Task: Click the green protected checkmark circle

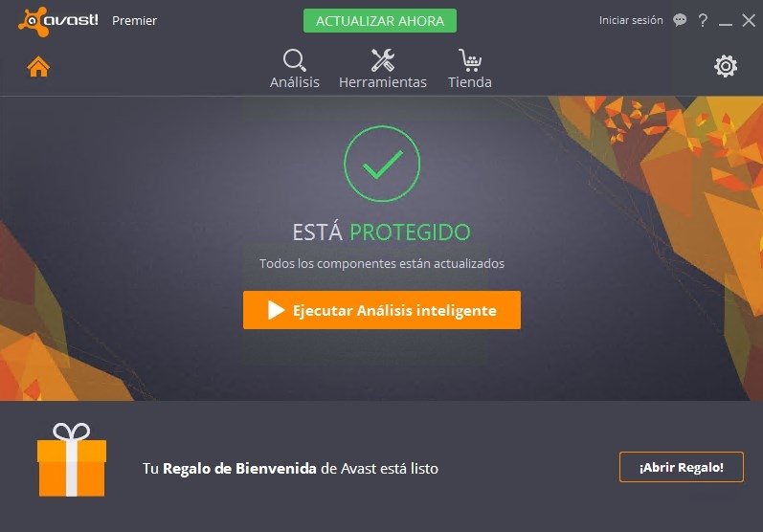Action: [x=382, y=164]
